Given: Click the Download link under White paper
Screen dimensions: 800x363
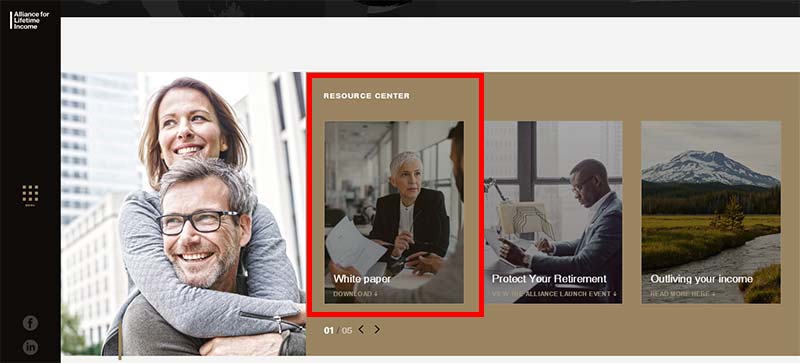Looking at the screenshot, I should (355, 294).
